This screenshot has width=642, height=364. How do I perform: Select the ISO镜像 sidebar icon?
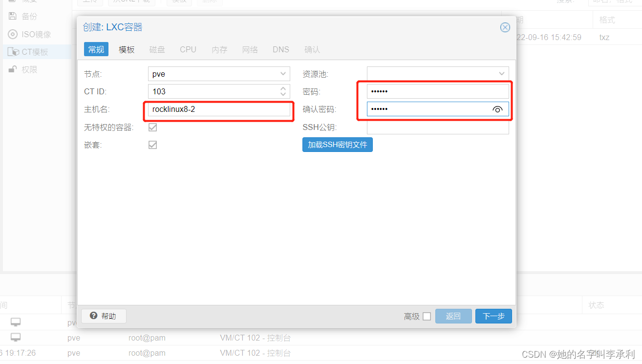click(x=12, y=34)
